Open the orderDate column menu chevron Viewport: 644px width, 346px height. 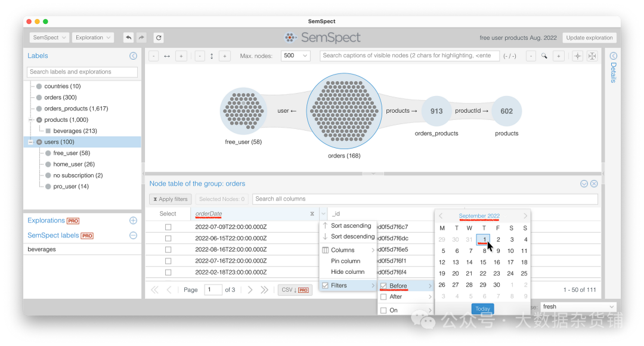pos(323,214)
